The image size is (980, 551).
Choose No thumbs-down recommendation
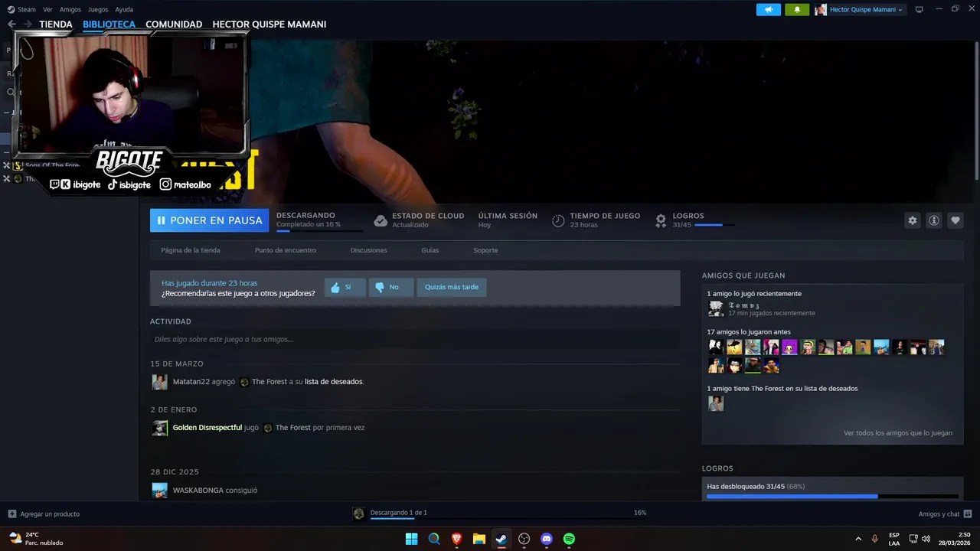point(391,287)
